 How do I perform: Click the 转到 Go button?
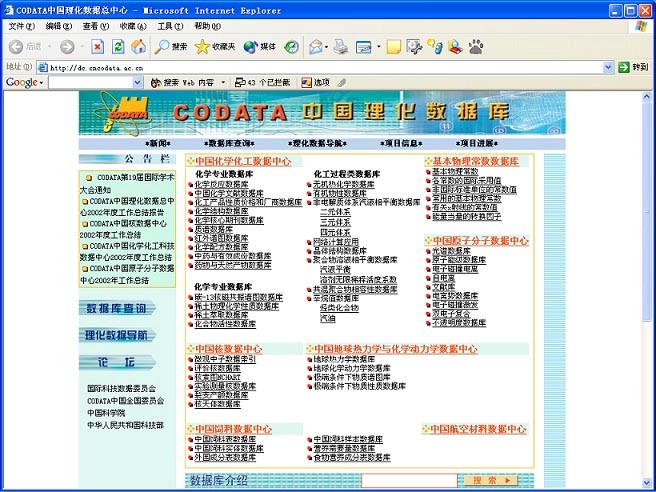633,67
